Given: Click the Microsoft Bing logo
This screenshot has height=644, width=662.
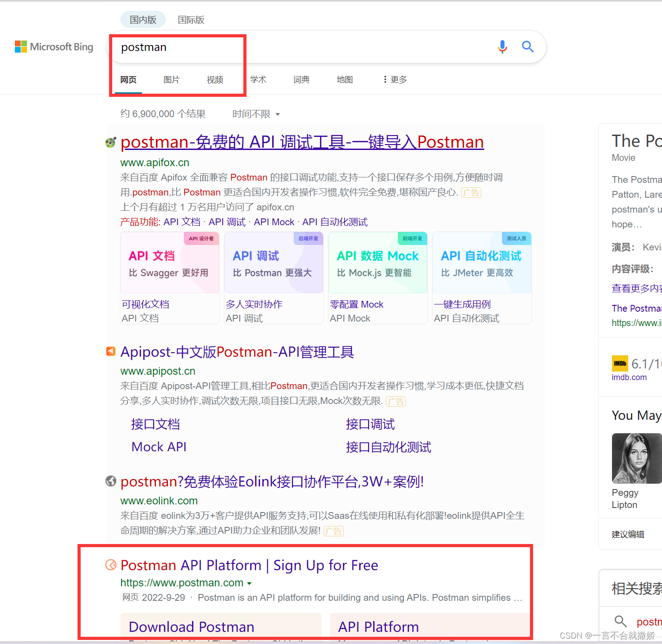Looking at the screenshot, I should pyautogui.click(x=54, y=47).
